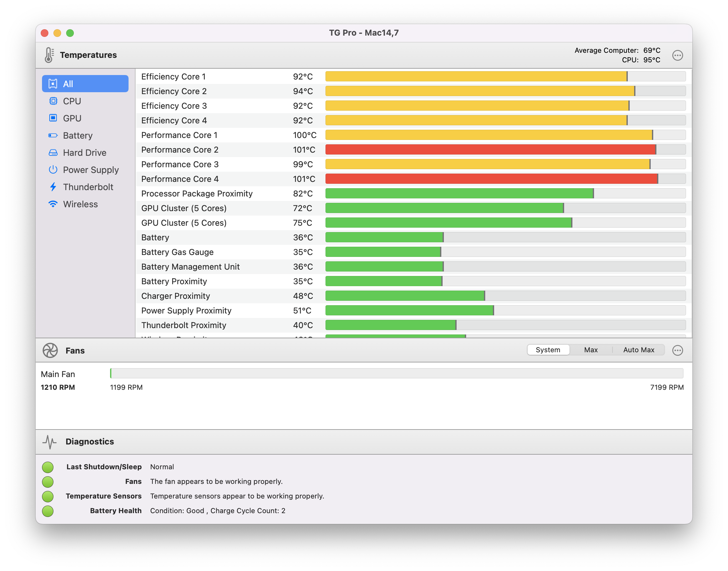
Task: Click the Hard Drive icon in sidebar
Action: 53,152
